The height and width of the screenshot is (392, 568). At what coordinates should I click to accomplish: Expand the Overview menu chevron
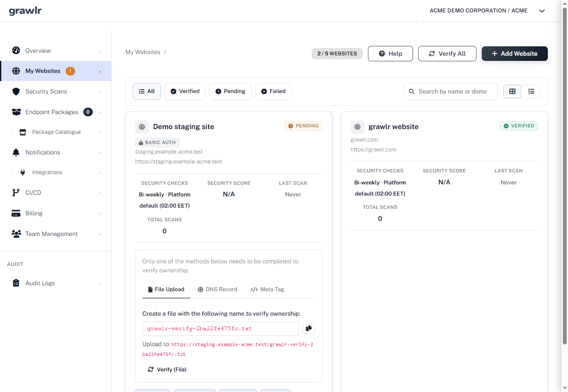click(100, 51)
